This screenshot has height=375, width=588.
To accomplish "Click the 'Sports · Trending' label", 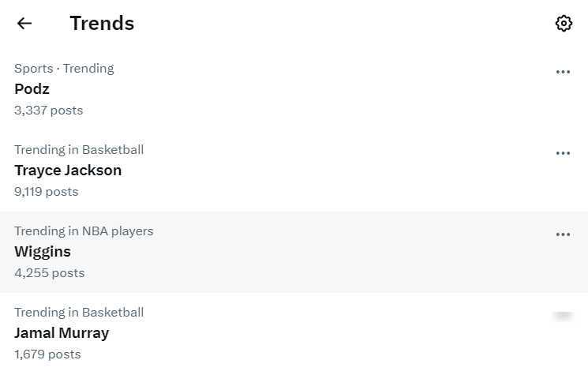I will coord(64,69).
